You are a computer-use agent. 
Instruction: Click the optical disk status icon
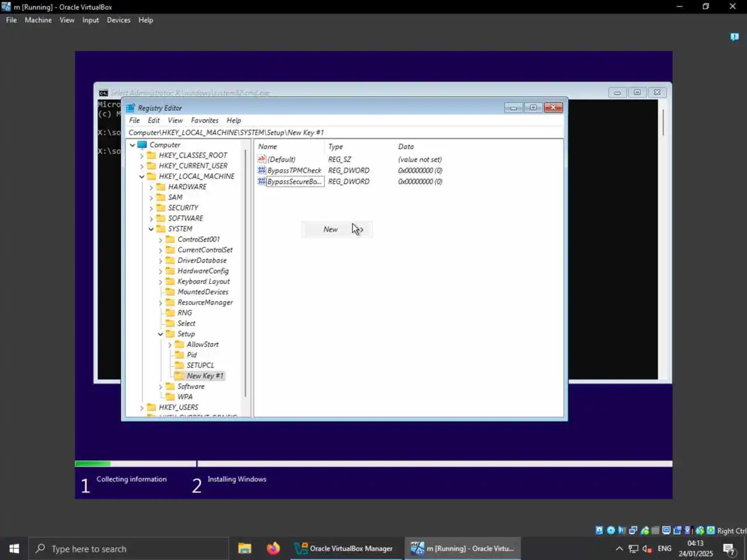coord(611,530)
